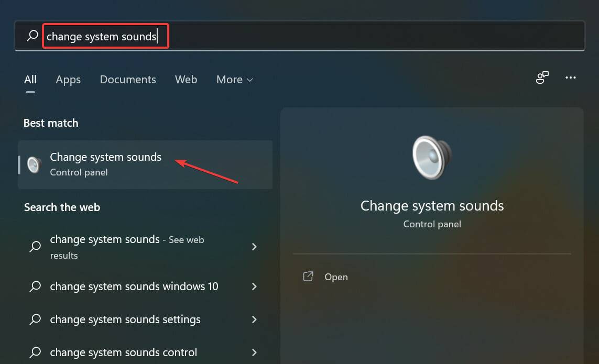Click the user account icon near the top right
599x364 pixels.
[x=542, y=77]
